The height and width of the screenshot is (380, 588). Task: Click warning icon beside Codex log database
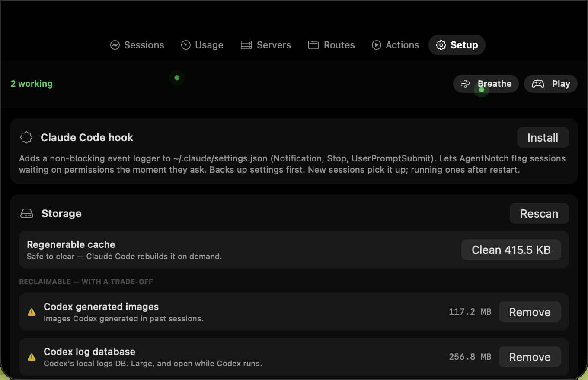click(x=32, y=357)
